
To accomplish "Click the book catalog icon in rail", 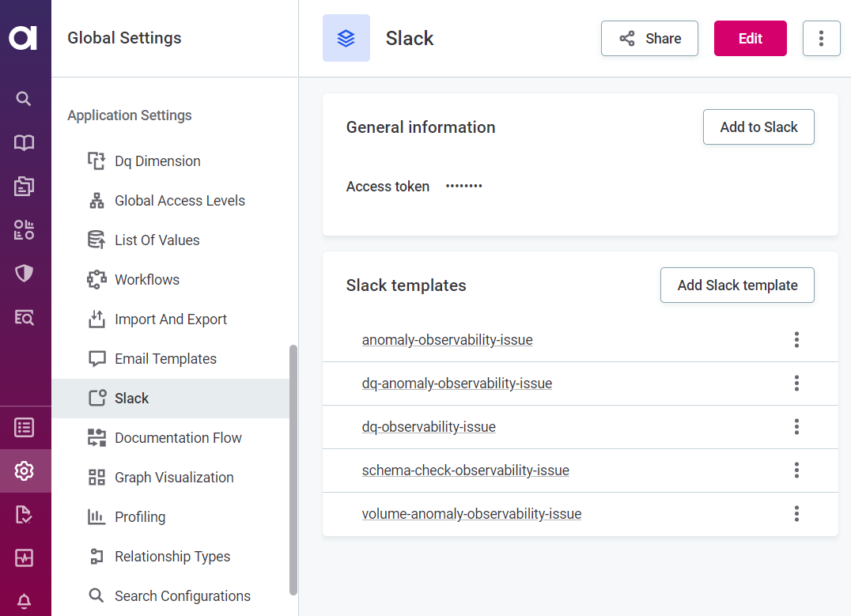I will pyautogui.click(x=24, y=143).
